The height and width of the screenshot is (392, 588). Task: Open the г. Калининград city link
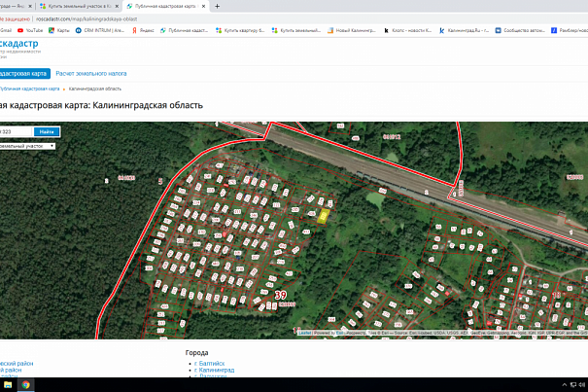point(218,371)
